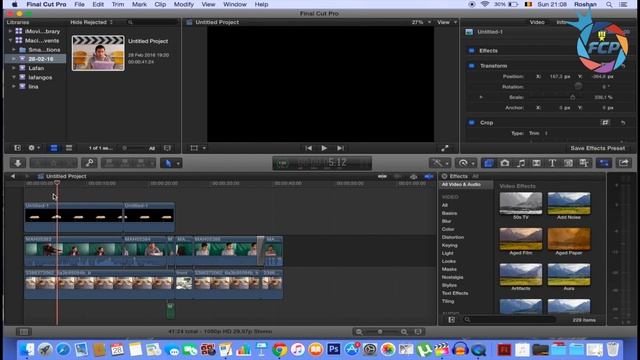
Task: Open the Clip menu
Action: click(x=160, y=4)
